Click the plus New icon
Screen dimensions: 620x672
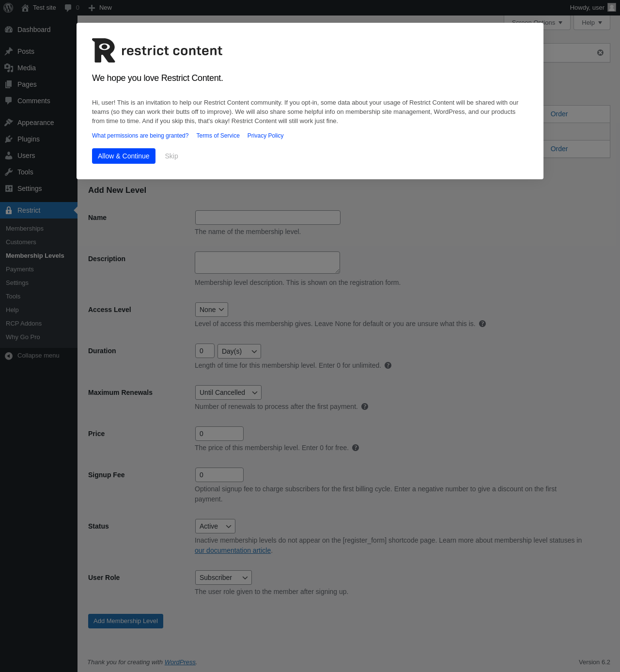pyautogui.click(x=92, y=8)
